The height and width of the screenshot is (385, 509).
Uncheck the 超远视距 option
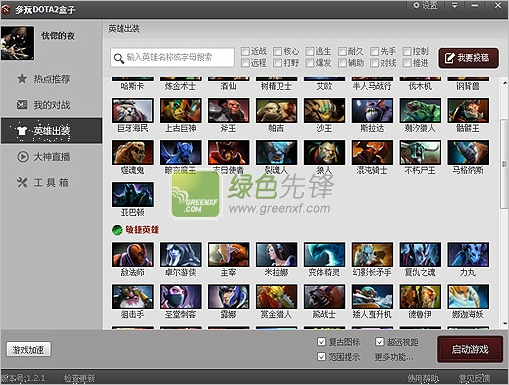click(379, 342)
